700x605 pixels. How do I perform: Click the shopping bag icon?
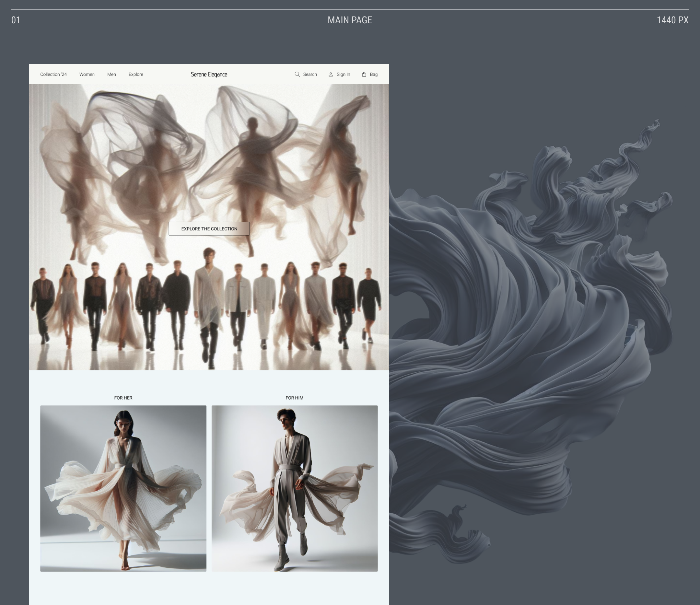(x=364, y=74)
